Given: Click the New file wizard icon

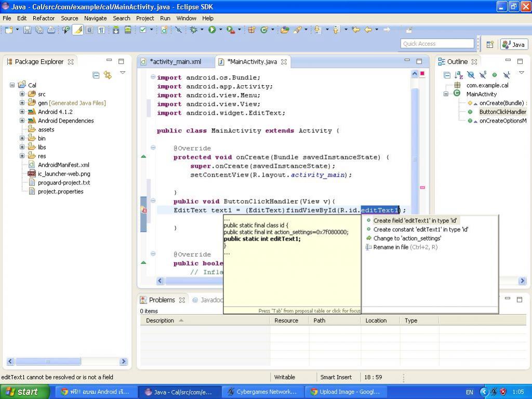Looking at the screenshot, I should (9, 30).
